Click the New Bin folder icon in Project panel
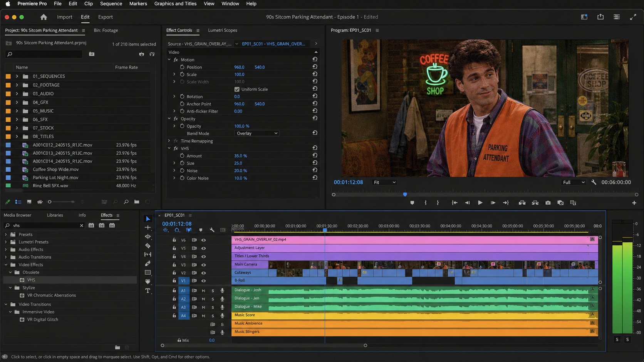The width and height of the screenshot is (644, 362). tap(137, 202)
